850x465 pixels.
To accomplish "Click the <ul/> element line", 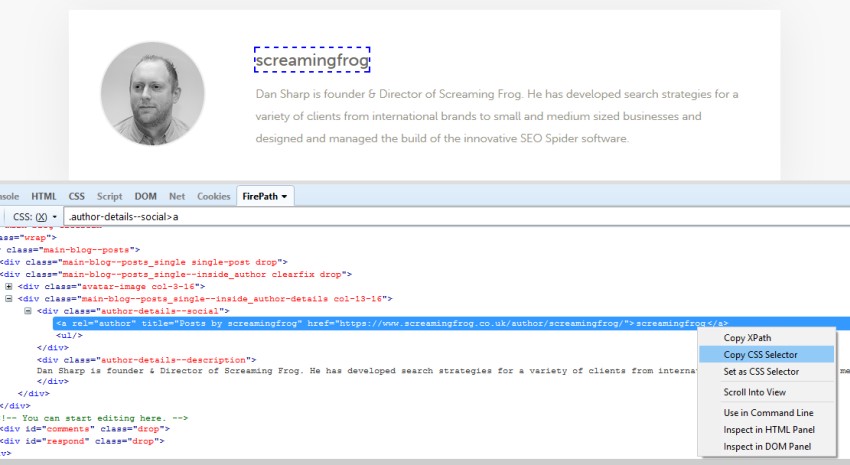I will pos(69,335).
